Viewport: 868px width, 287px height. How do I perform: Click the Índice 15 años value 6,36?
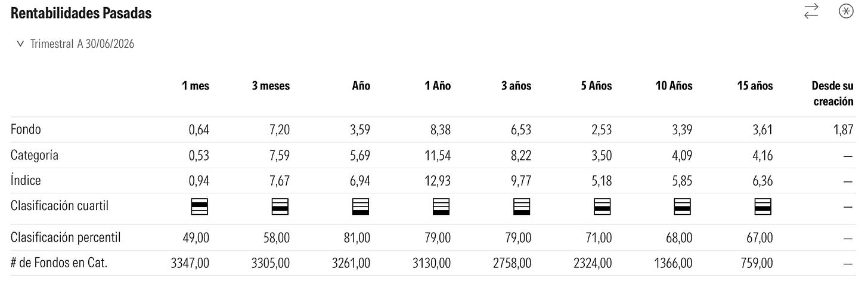762,181
